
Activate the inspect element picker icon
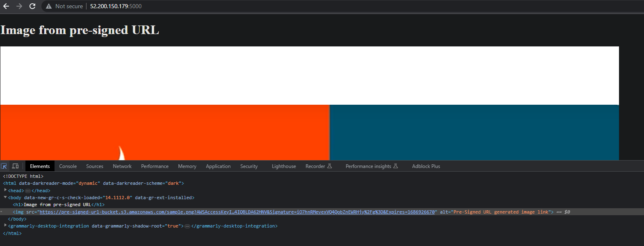coord(4,166)
